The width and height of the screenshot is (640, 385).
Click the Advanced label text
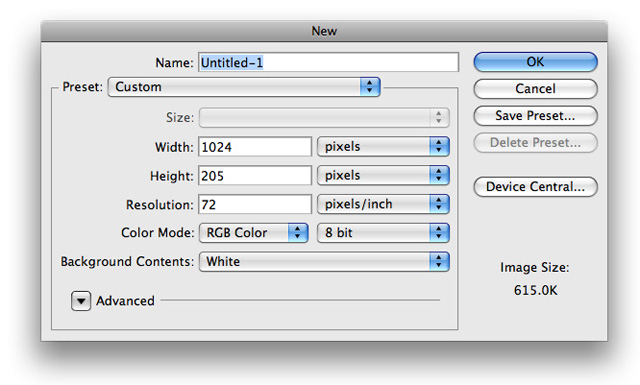(125, 301)
